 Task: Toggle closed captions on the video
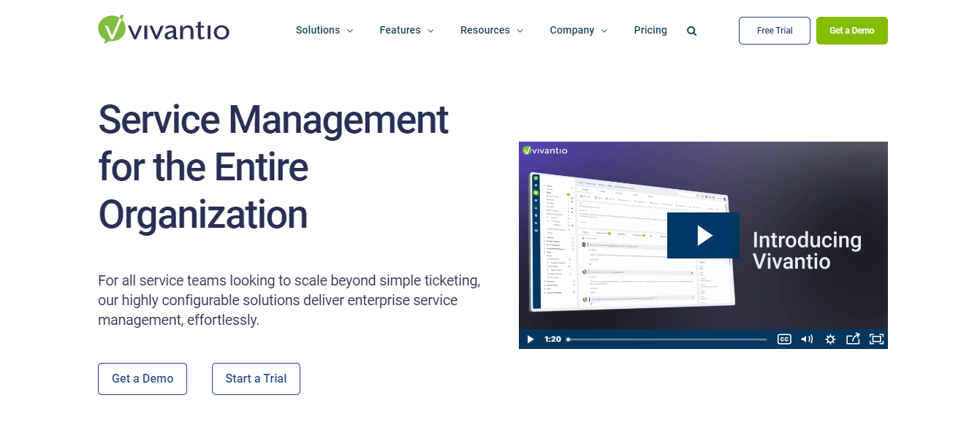(x=784, y=339)
